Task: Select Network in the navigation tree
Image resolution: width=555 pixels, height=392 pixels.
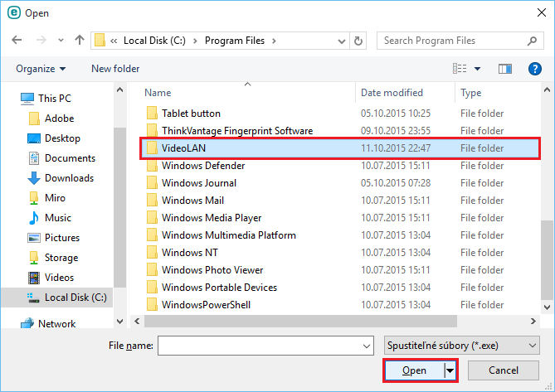Action: [56, 324]
